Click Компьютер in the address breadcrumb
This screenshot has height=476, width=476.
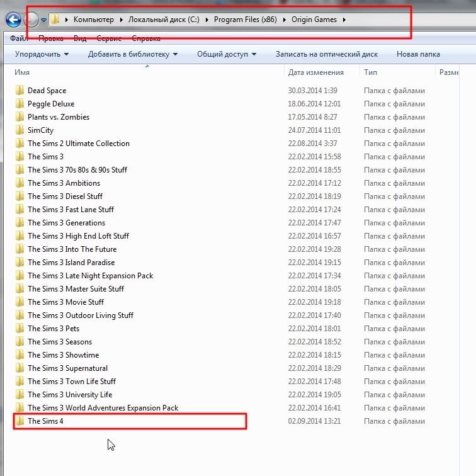point(93,20)
